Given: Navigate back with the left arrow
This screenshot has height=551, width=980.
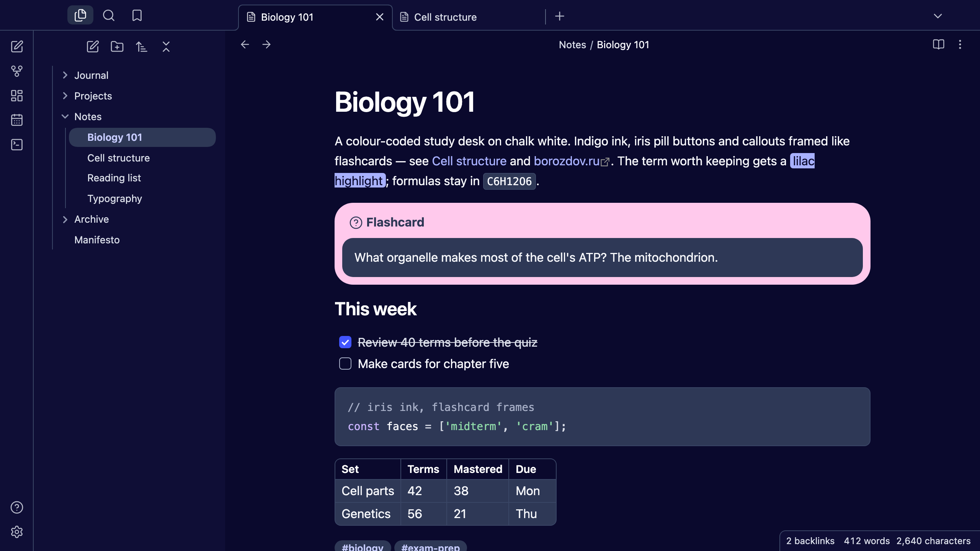Looking at the screenshot, I should [245, 44].
